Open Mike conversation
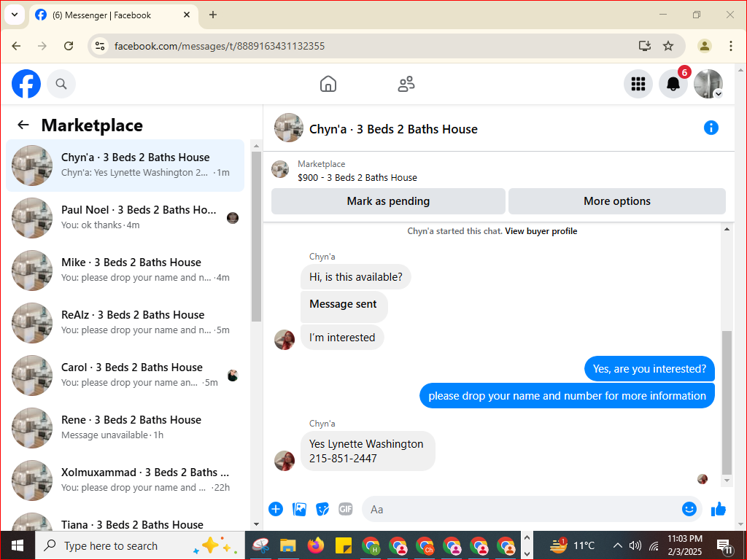This screenshot has width=747, height=560. tap(125, 270)
